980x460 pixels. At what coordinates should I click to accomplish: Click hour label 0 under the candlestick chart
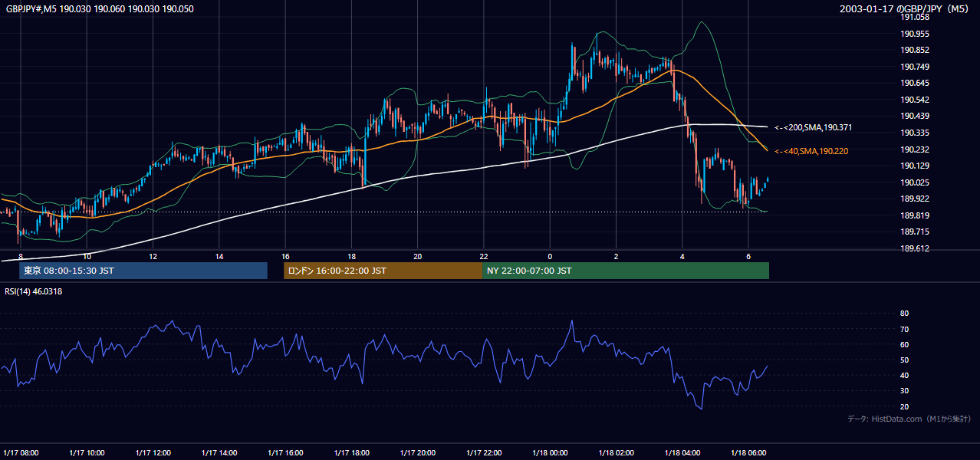(x=550, y=256)
